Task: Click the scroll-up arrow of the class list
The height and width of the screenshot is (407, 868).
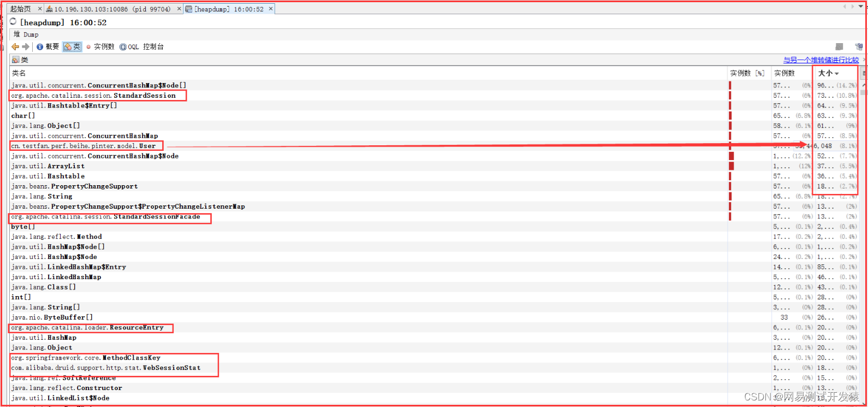Action: click(864, 85)
